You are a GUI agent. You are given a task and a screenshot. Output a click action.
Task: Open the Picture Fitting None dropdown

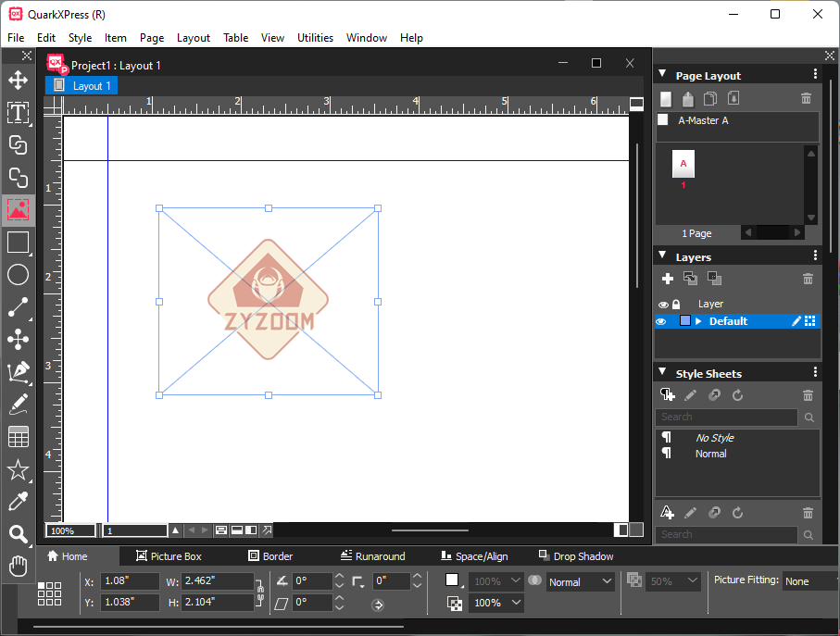pos(810,581)
